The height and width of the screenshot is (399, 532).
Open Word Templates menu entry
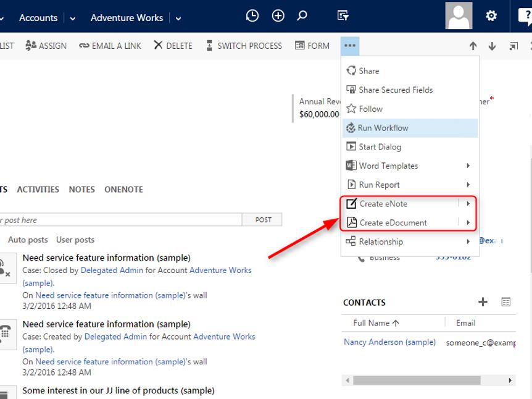coord(410,166)
